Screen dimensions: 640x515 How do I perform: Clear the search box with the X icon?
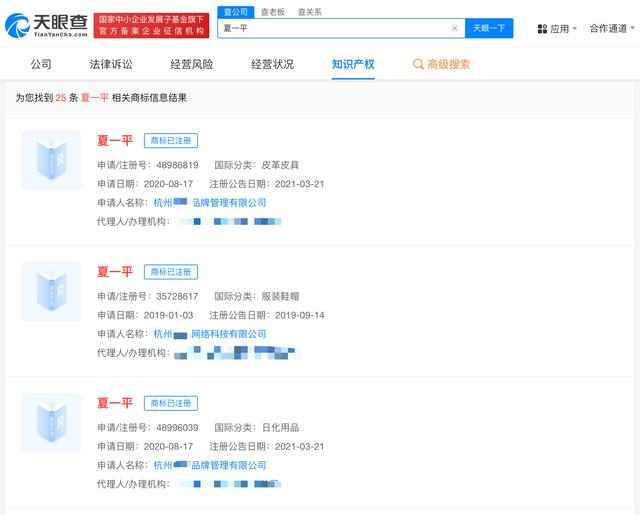455,29
